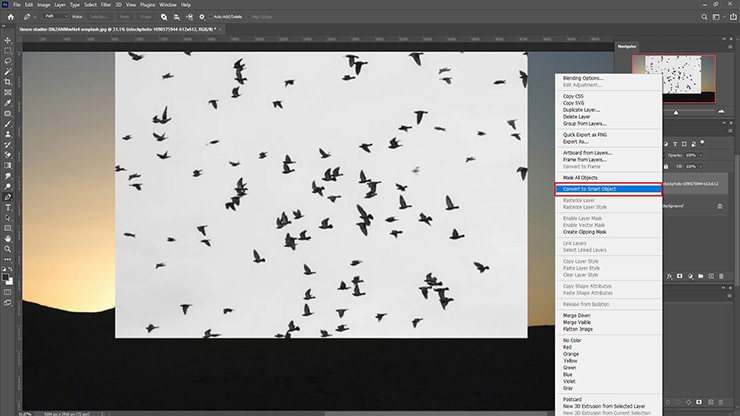The image size is (740, 416).
Task: Click the Home icon in options bar
Action: [x=10, y=17]
